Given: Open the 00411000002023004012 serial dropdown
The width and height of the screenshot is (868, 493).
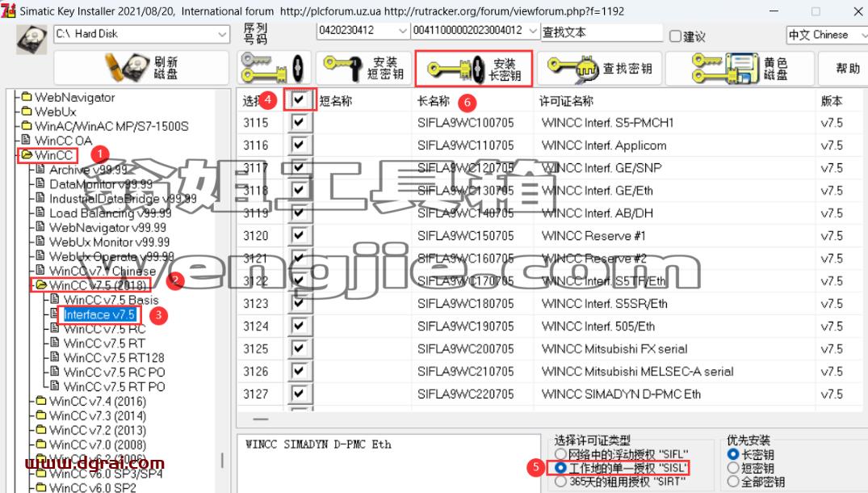Looking at the screenshot, I should pyautogui.click(x=533, y=31).
